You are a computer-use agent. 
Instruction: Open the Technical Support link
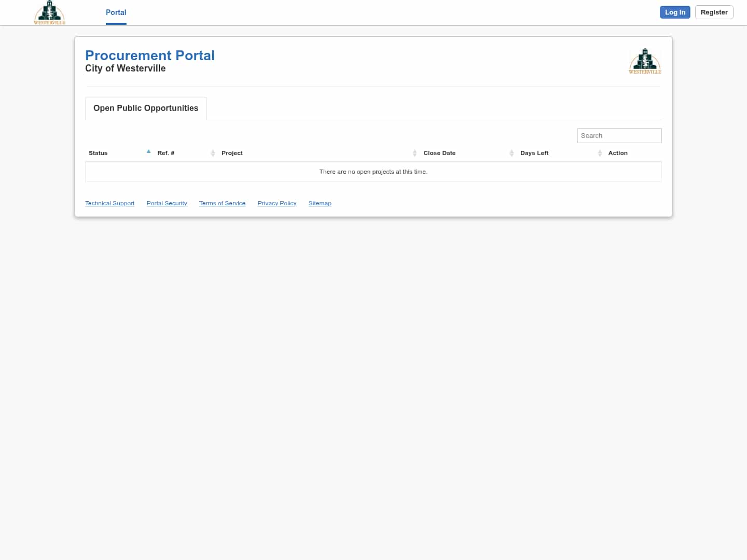(x=110, y=203)
